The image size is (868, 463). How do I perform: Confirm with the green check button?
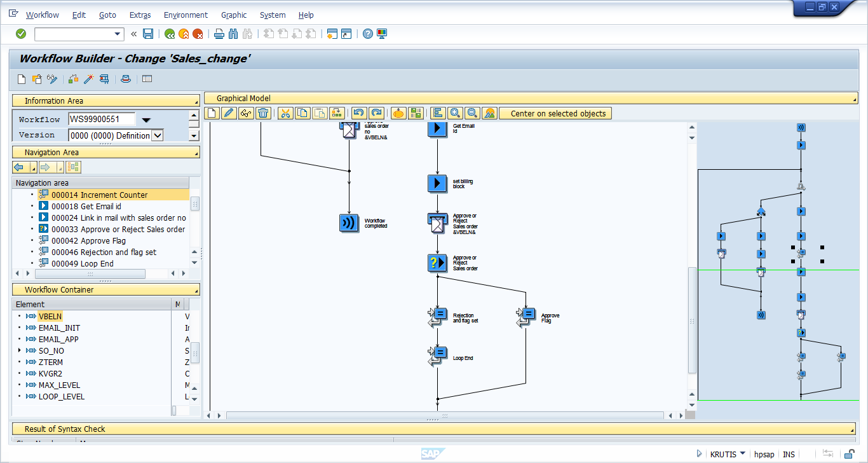(20, 34)
